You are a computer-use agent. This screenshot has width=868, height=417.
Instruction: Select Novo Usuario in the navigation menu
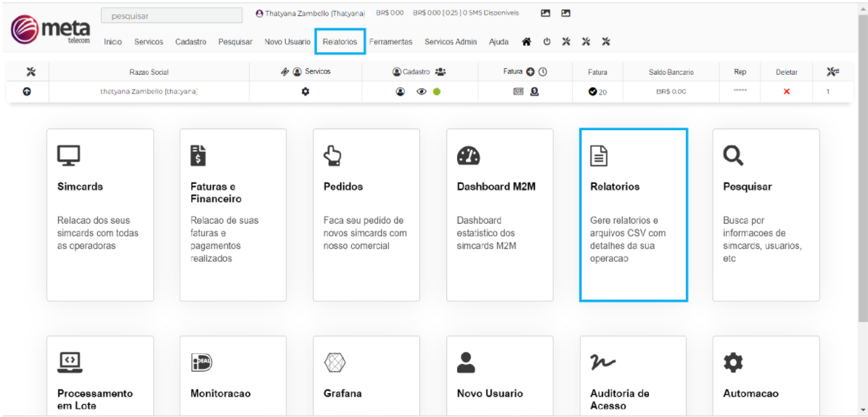click(x=287, y=41)
